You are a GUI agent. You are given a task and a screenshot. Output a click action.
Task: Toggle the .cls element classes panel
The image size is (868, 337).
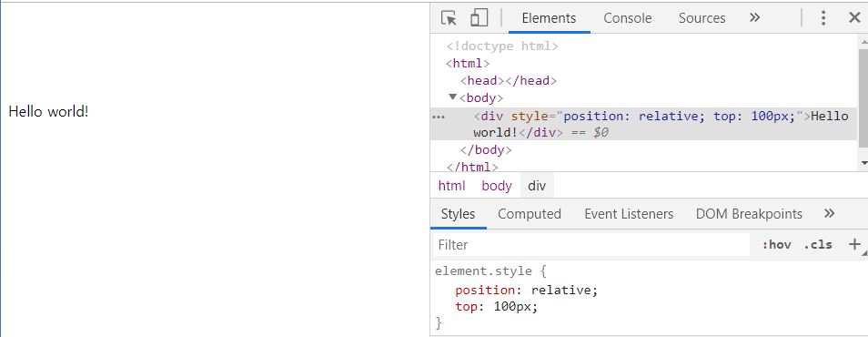click(x=818, y=244)
